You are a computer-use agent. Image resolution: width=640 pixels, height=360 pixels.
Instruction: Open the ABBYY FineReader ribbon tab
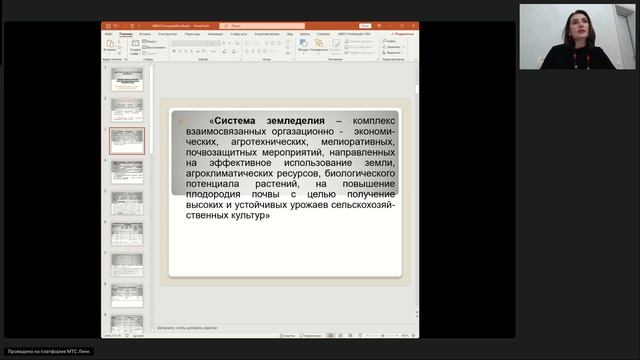point(354,34)
